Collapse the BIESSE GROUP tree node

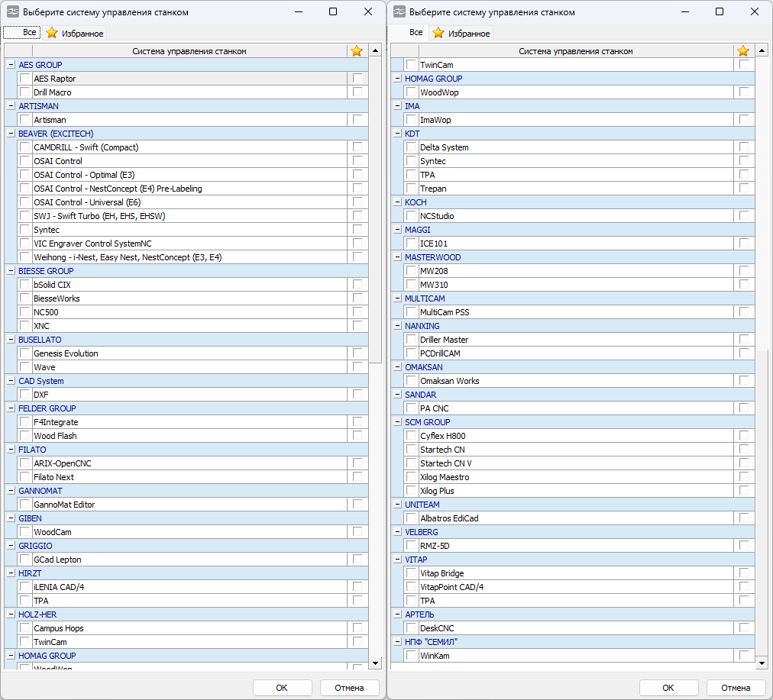click(11, 271)
